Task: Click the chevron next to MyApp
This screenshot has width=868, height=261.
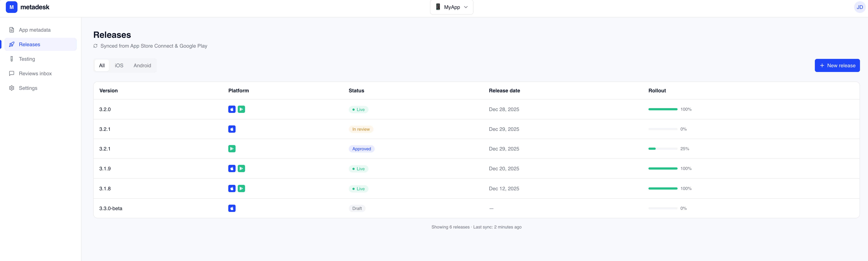Action: click(466, 7)
